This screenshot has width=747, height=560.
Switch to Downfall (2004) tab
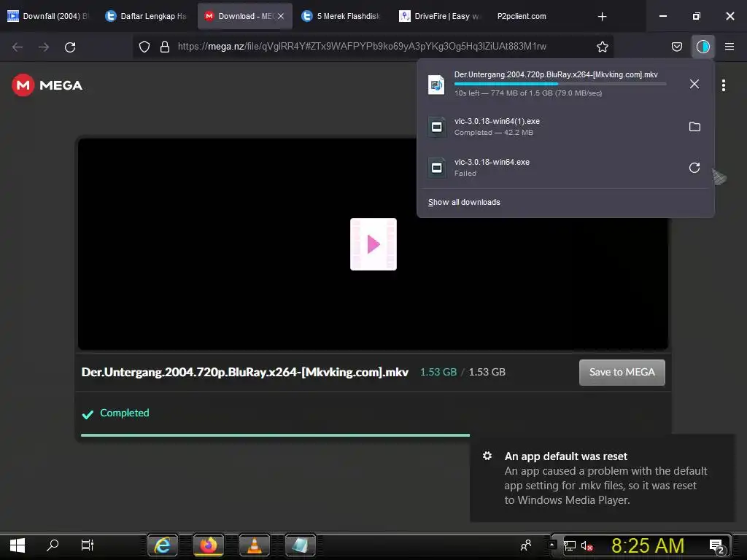(47, 16)
